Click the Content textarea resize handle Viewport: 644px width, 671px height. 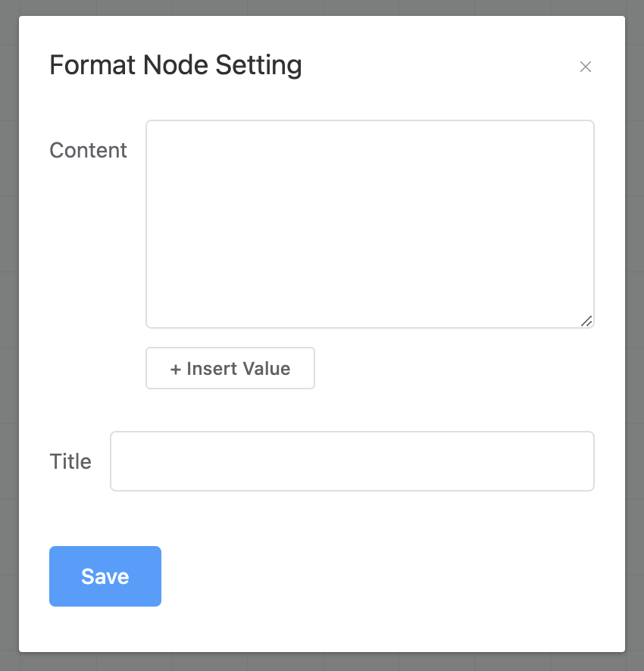(x=586, y=321)
